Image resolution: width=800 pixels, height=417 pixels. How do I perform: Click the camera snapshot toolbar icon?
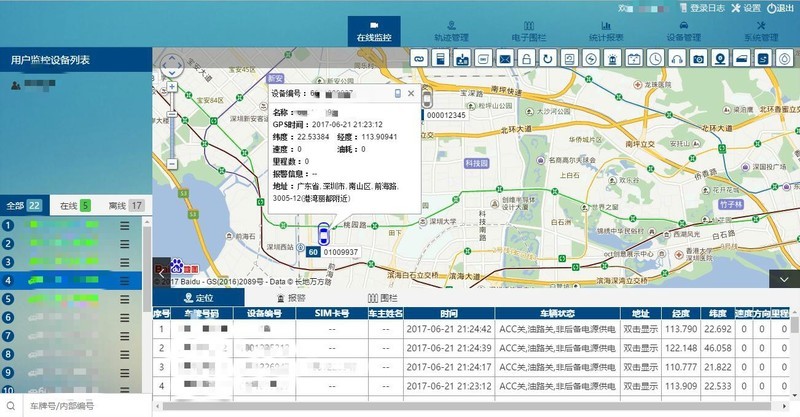[x=698, y=59]
